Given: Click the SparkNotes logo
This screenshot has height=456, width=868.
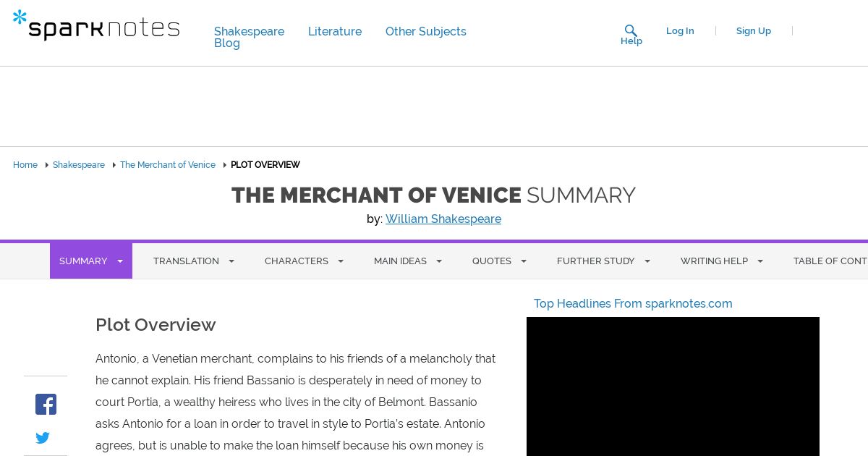Looking at the screenshot, I should click(96, 25).
